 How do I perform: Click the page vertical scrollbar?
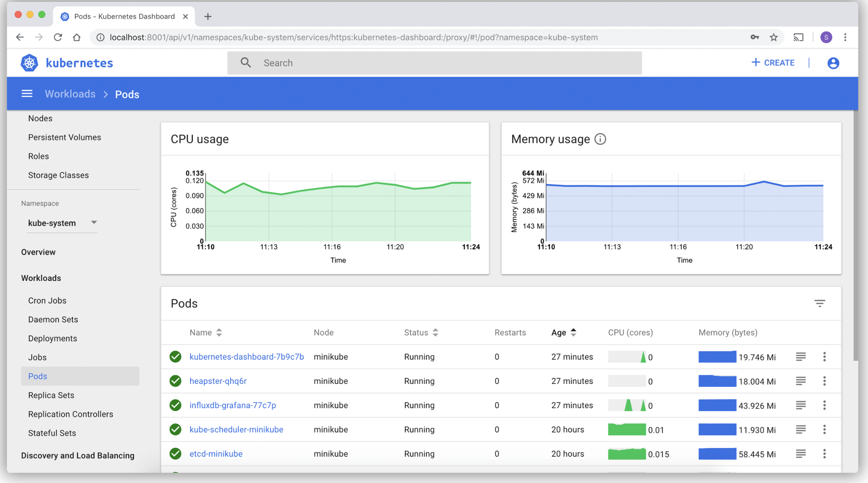855,235
